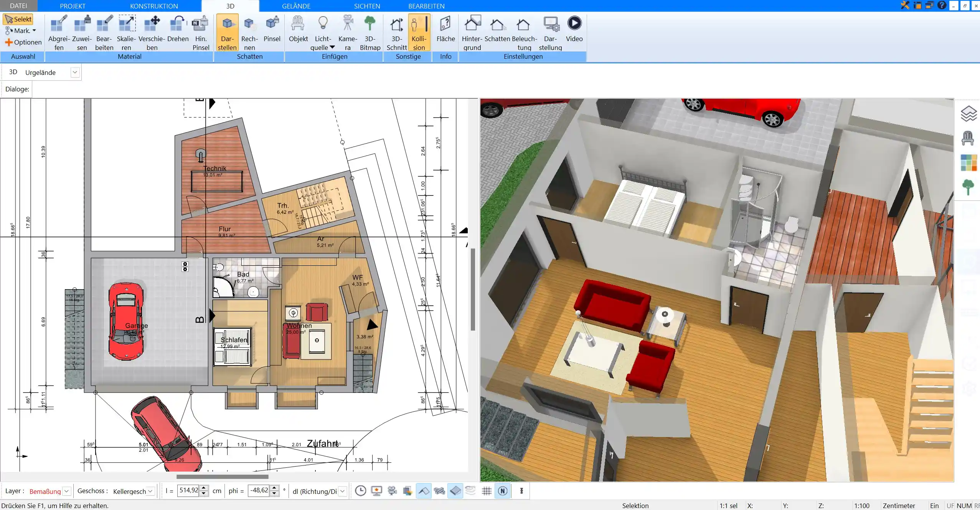Switch to the BEARBEITEN tab
The width and height of the screenshot is (980, 510).
coord(426,6)
